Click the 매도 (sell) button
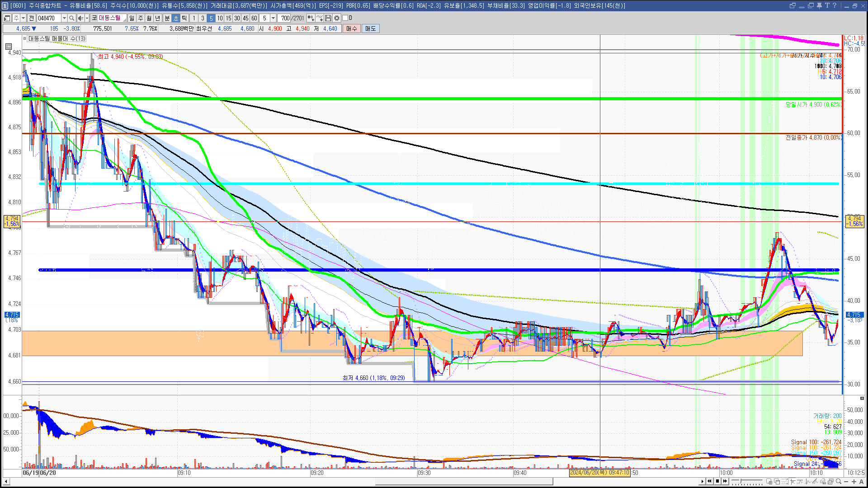The height and width of the screenshot is (488, 868). tap(370, 28)
